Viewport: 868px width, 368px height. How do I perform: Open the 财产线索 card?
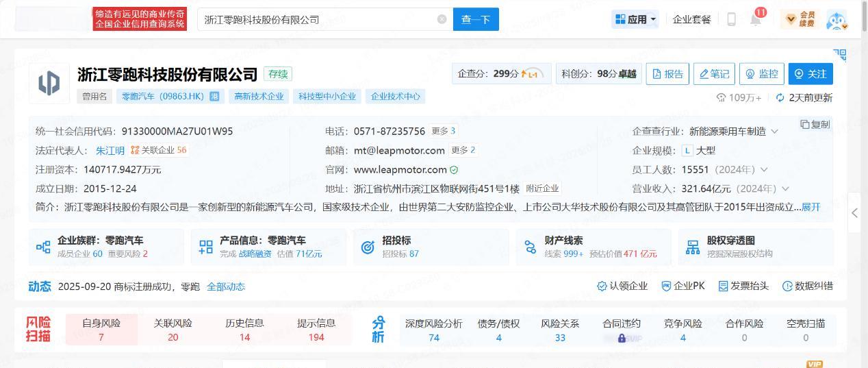point(593,247)
